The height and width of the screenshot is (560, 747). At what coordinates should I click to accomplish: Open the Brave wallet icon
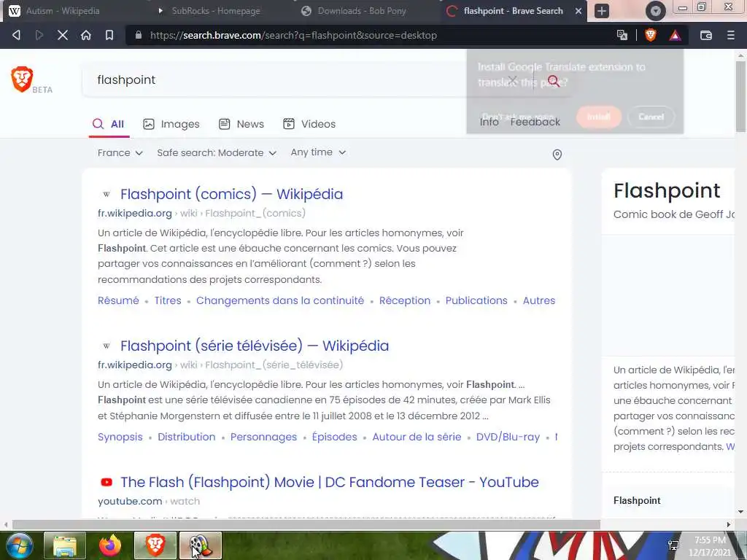point(706,35)
